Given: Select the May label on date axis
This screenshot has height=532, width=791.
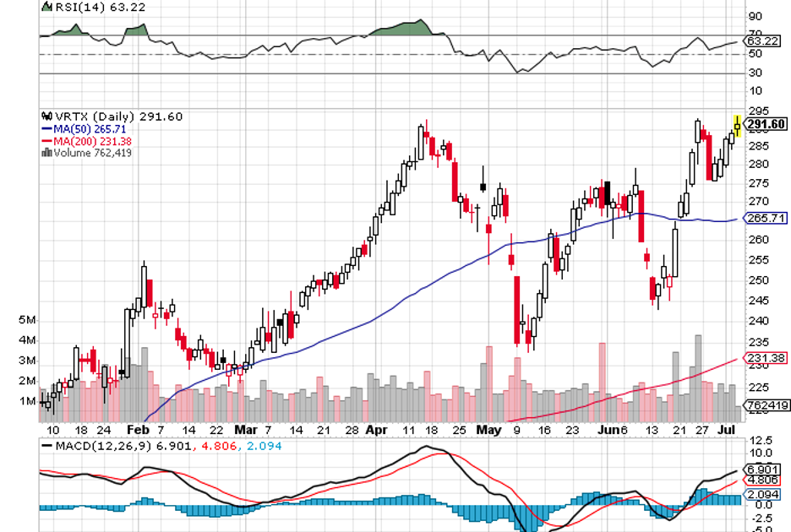Looking at the screenshot, I should coord(489,429).
